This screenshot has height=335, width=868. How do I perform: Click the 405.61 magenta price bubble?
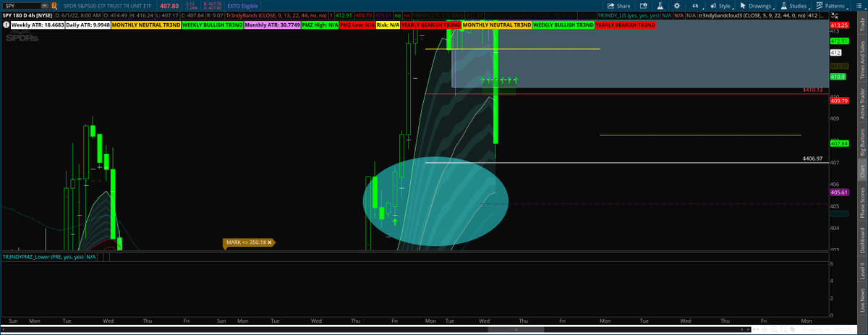pos(839,192)
